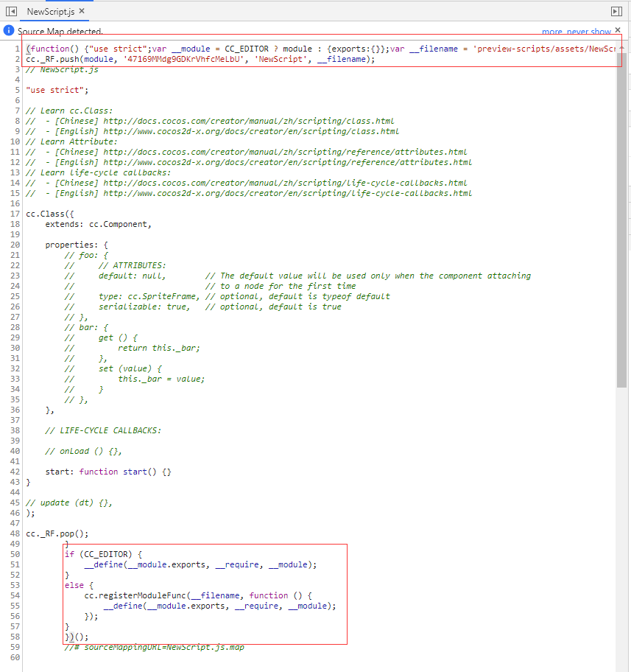Click line number 42 in the gutter
The image size is (631, 672).
[x=15, y=472]
